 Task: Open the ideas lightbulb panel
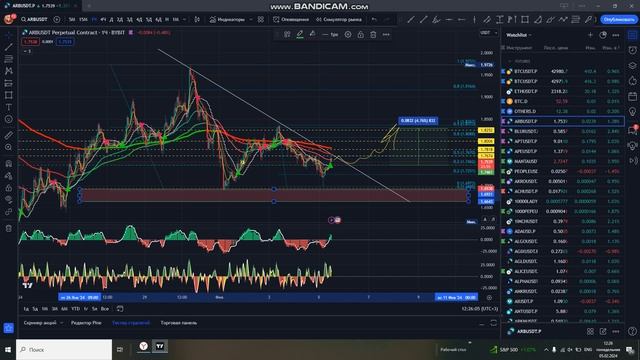click(x=632, y=112)
